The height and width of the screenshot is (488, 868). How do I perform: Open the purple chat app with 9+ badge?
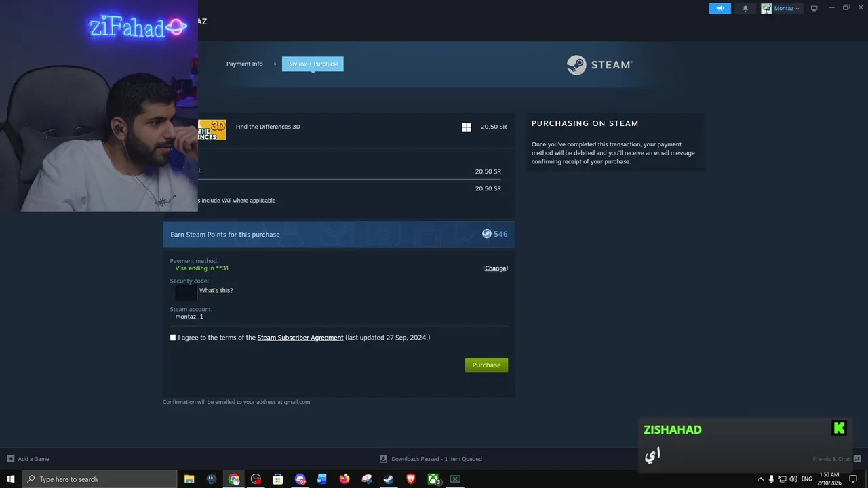point(300,479)
